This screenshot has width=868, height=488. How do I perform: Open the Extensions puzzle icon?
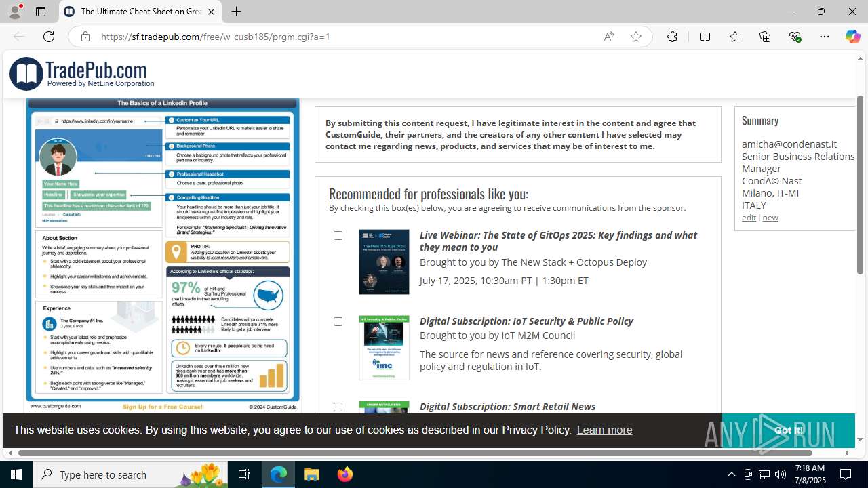click(672, 37)
